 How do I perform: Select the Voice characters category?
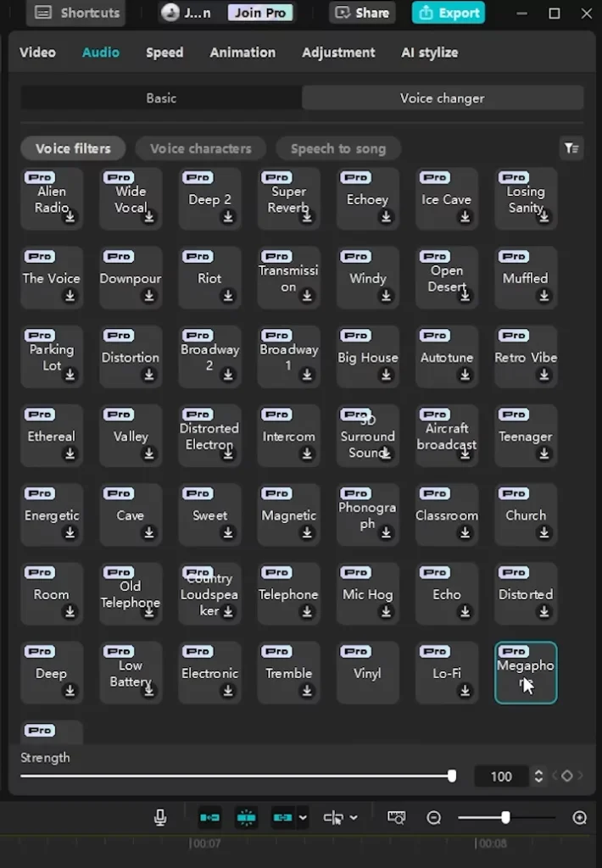[200, 148]
